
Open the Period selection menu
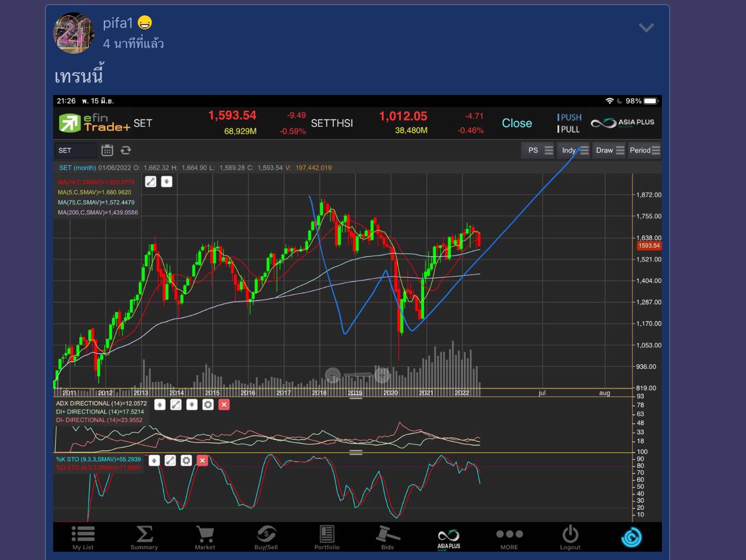pos(644,150)
